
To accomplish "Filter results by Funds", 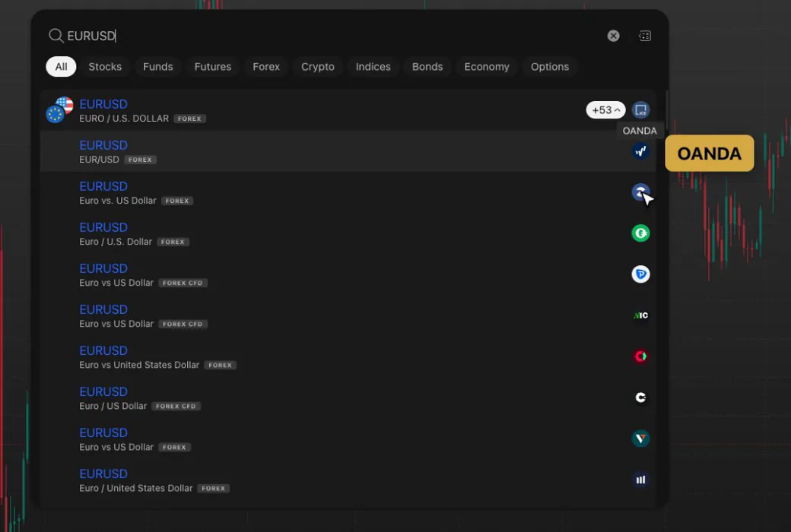I will click(158, 67).
